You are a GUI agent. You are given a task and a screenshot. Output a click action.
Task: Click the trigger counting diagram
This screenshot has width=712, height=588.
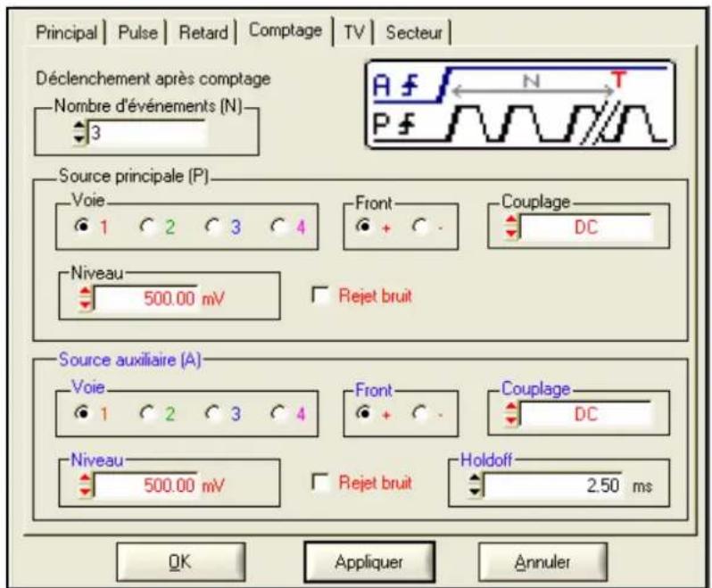coord(520,104)
